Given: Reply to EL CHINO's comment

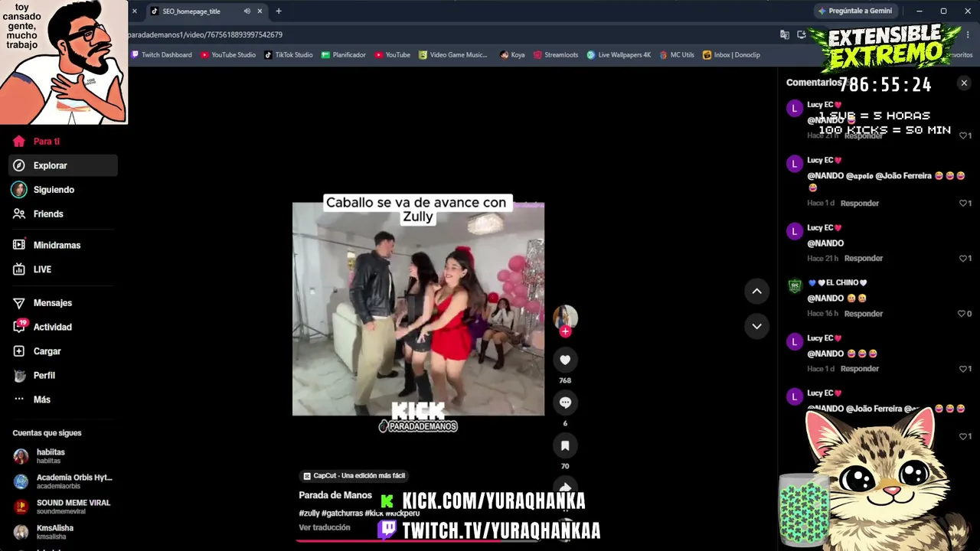Looking at the screenshot, I should pos(864,314).
